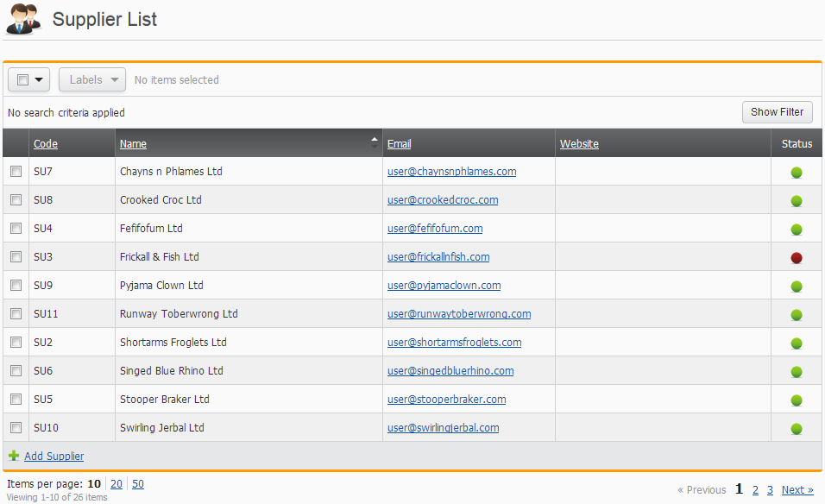The image size is (825, 504).
Task: Open email user@runwaytoberwrong.com
Action: [x=459, y=313]
